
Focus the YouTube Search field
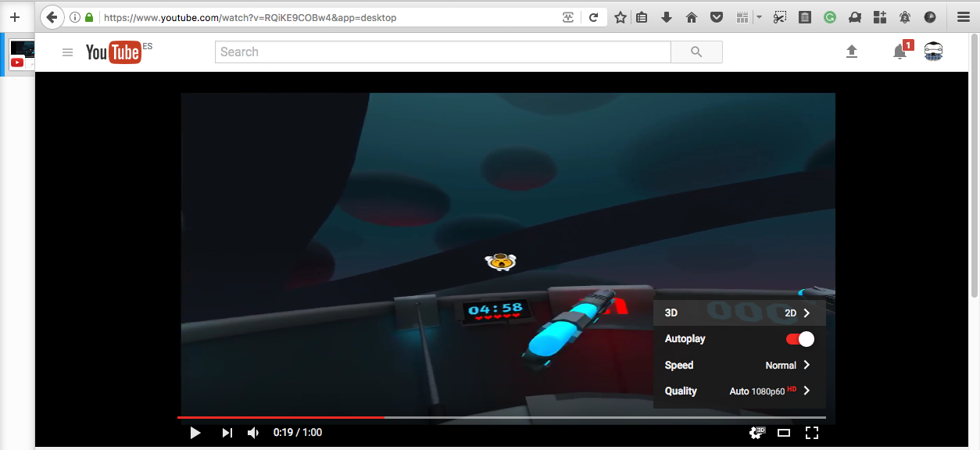point(442,52)
